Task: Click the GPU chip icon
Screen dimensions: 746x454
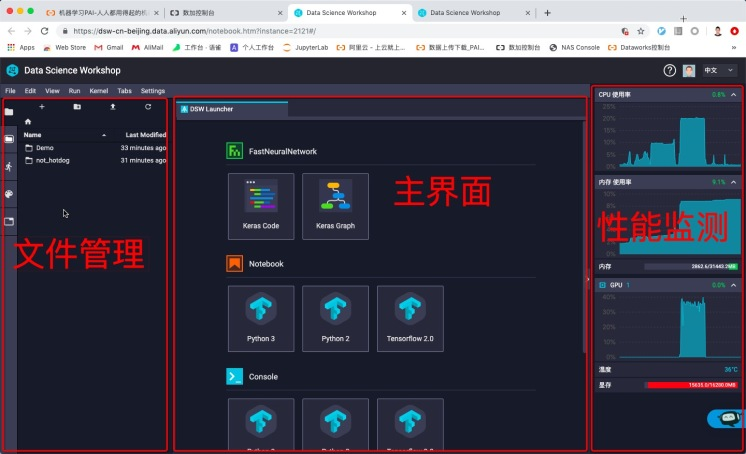Action: coord(602,285)
